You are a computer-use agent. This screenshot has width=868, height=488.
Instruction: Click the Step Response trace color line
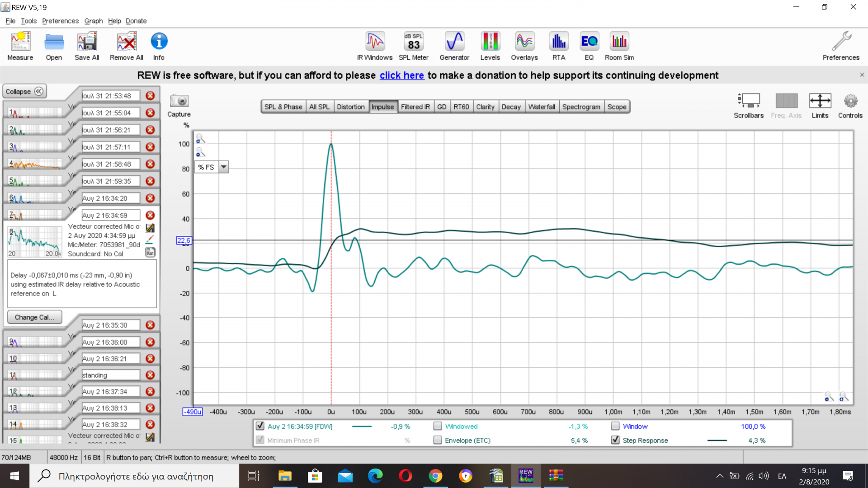(x=717, y=441)
